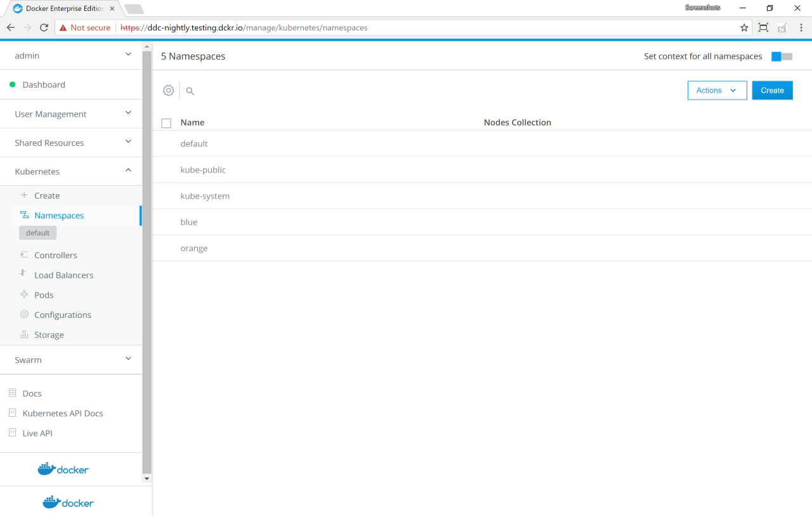Check the select-all checkbox beside Name

[x=166, y=123]
